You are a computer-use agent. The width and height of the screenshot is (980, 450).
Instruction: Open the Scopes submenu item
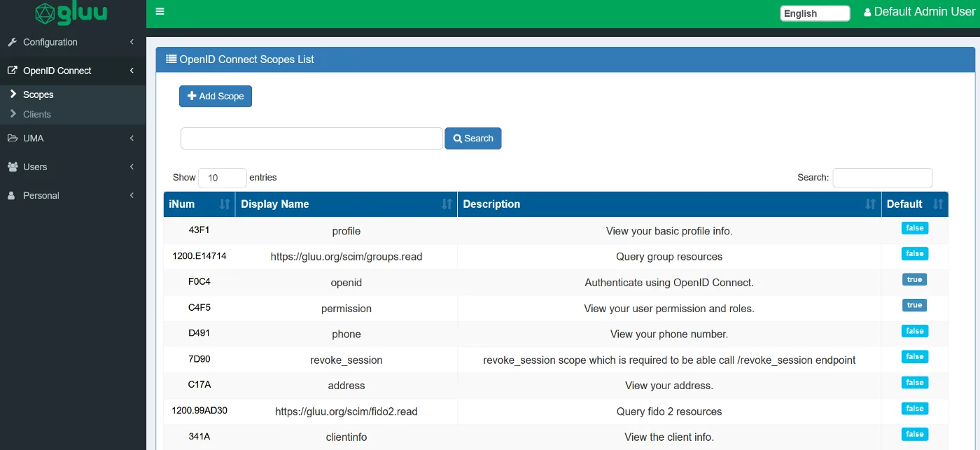(x=38, y=94)
